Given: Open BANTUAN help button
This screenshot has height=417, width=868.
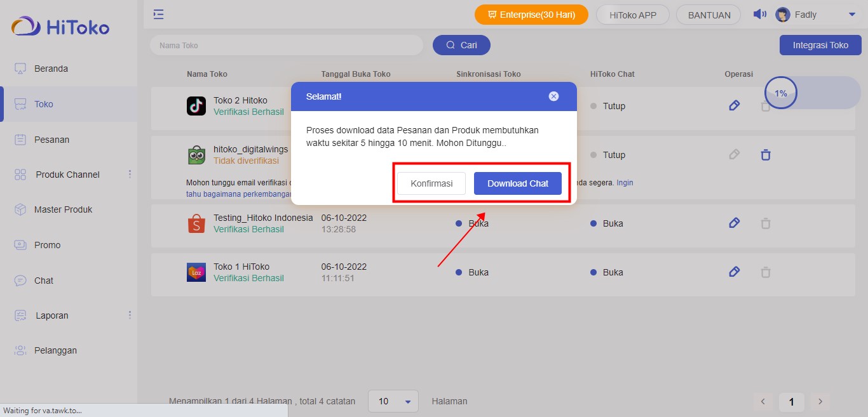Looking at the screenshot, I should click(709, 15).
